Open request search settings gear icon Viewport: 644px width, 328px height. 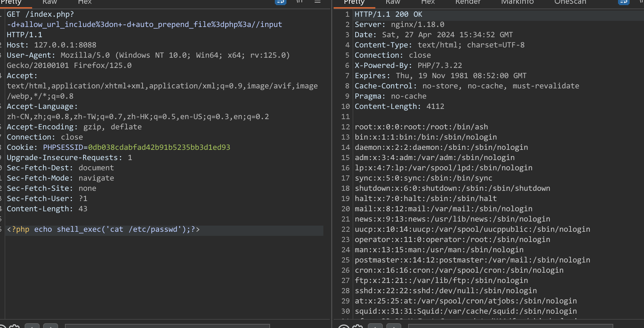point(14,326)
